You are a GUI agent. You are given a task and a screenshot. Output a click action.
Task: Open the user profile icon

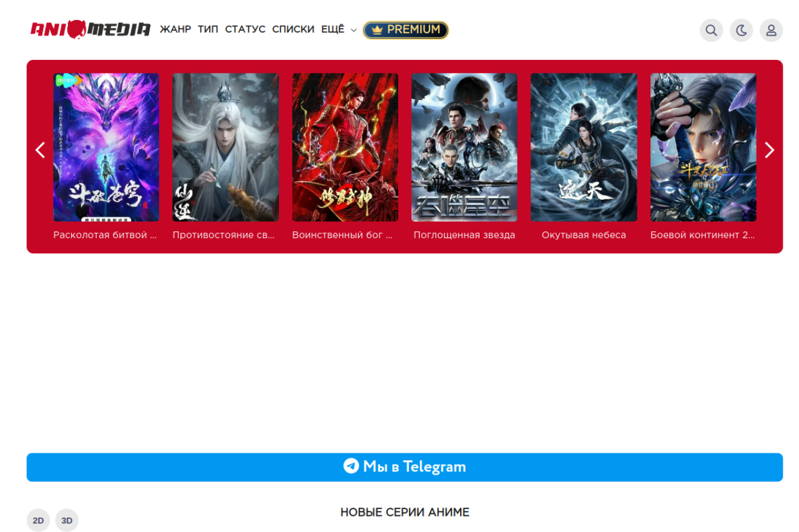pos(771,30)
